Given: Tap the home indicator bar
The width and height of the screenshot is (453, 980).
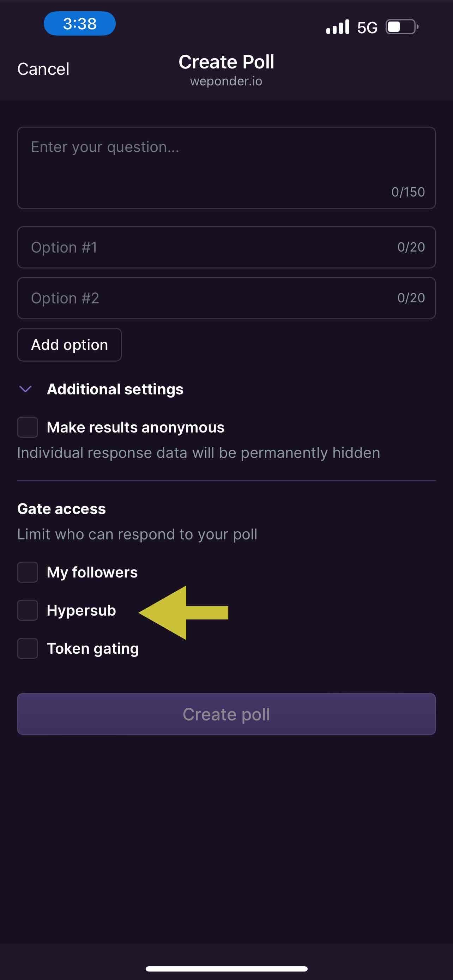Looking at the screenshot, I should [226, 969].
